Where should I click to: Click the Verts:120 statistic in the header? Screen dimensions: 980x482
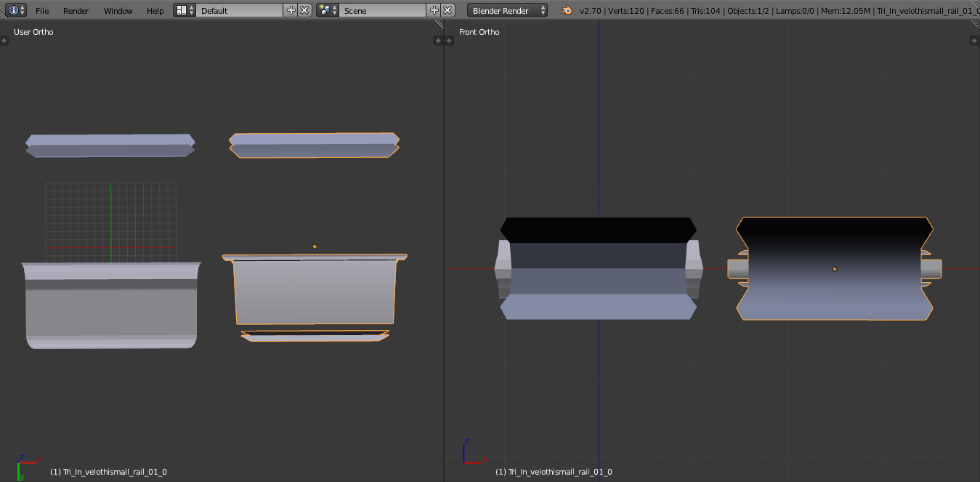[x=627, y=11]
